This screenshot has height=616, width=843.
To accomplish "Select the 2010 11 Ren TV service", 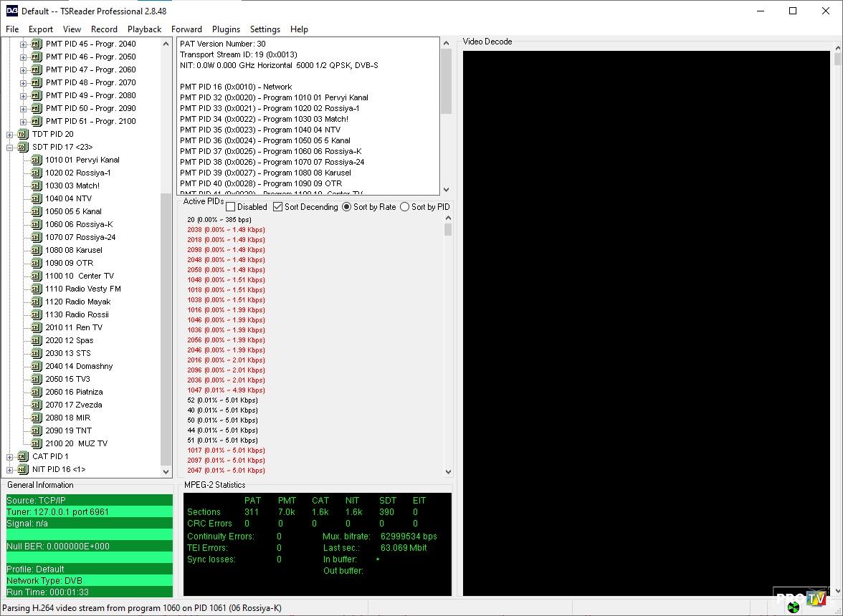I will tap(73, 327).
